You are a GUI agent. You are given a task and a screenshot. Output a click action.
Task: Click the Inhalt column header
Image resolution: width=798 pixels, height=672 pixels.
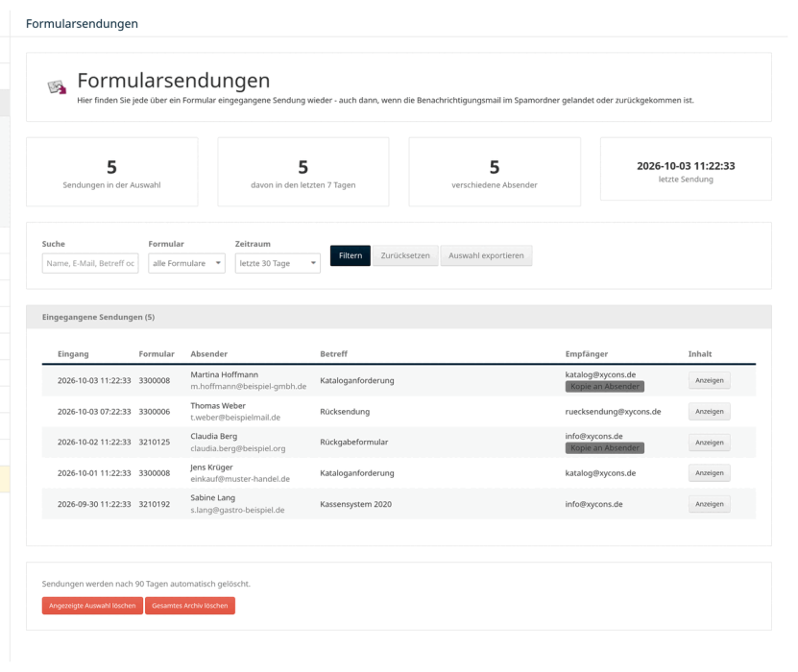point(700,354)
